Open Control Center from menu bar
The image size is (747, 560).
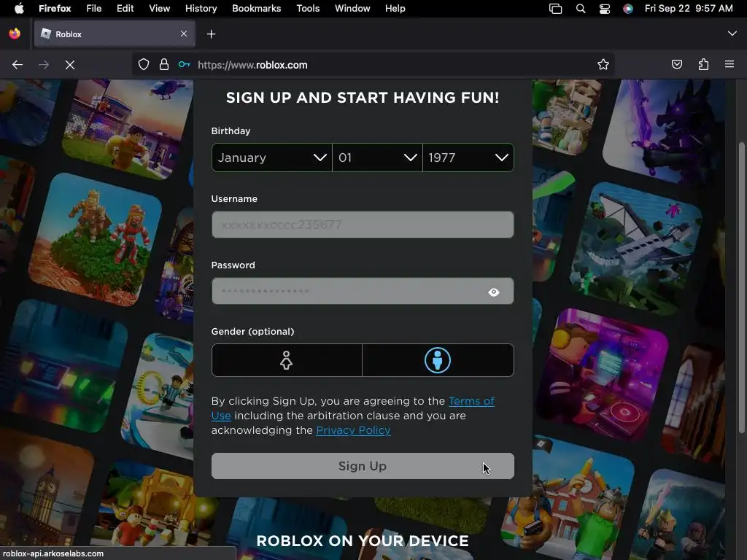605,9
